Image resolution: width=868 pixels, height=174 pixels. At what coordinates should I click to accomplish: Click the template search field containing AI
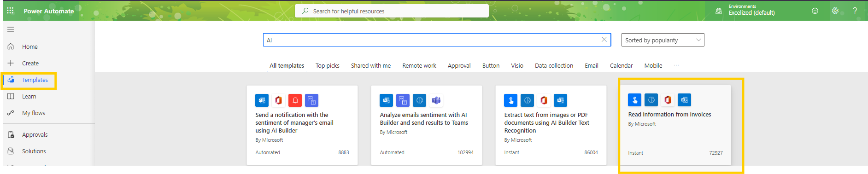pyautogui.click(x=437, y=40)
